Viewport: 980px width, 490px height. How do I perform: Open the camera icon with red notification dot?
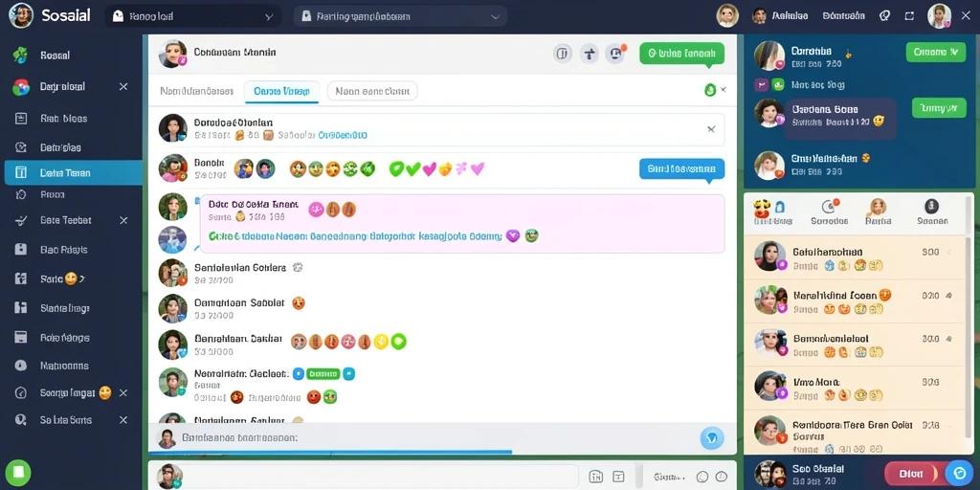[x=616, y=54]
